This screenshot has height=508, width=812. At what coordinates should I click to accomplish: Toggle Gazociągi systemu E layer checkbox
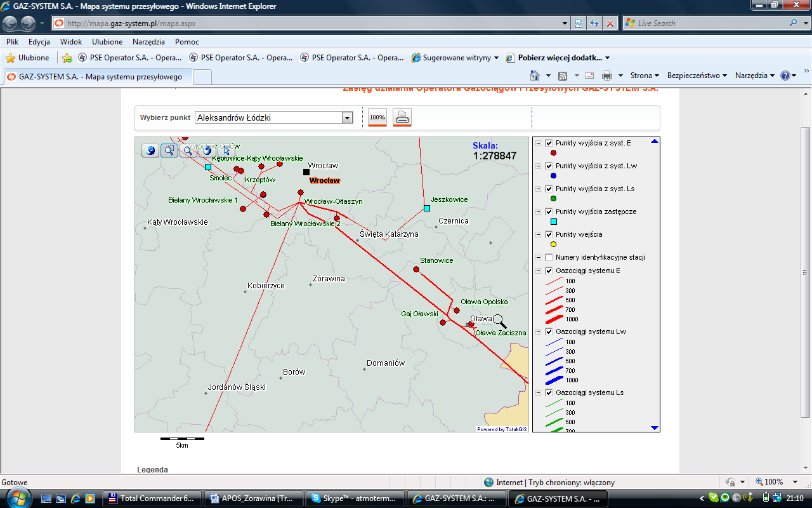(549, 271)
